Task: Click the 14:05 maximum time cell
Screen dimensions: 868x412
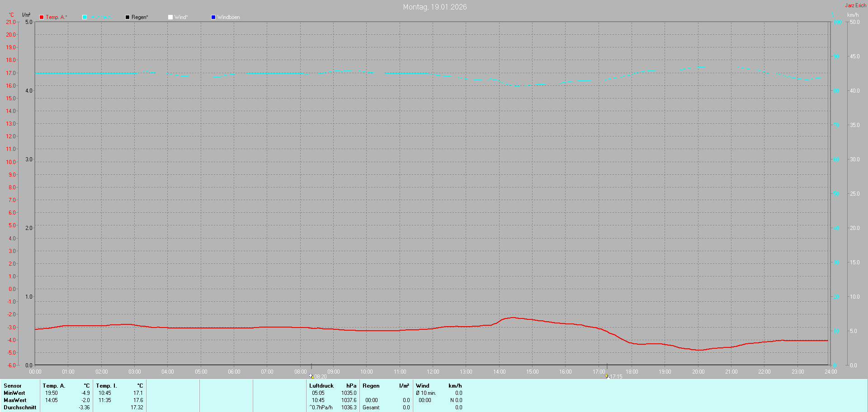Action: [52, 400]
